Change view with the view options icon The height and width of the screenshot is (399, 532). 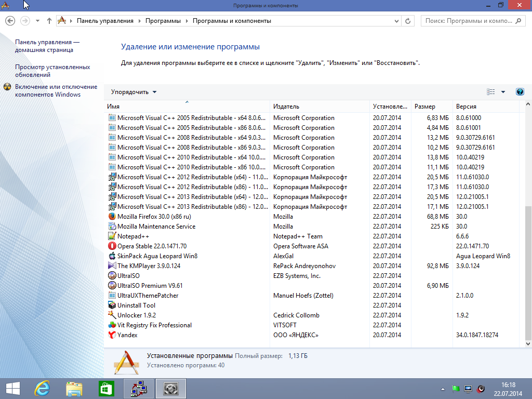490,92
